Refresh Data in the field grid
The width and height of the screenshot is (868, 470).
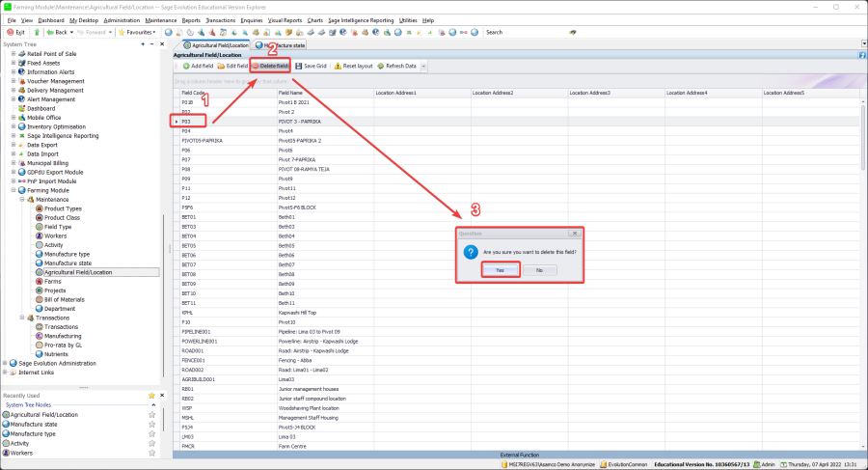(396, 66)
